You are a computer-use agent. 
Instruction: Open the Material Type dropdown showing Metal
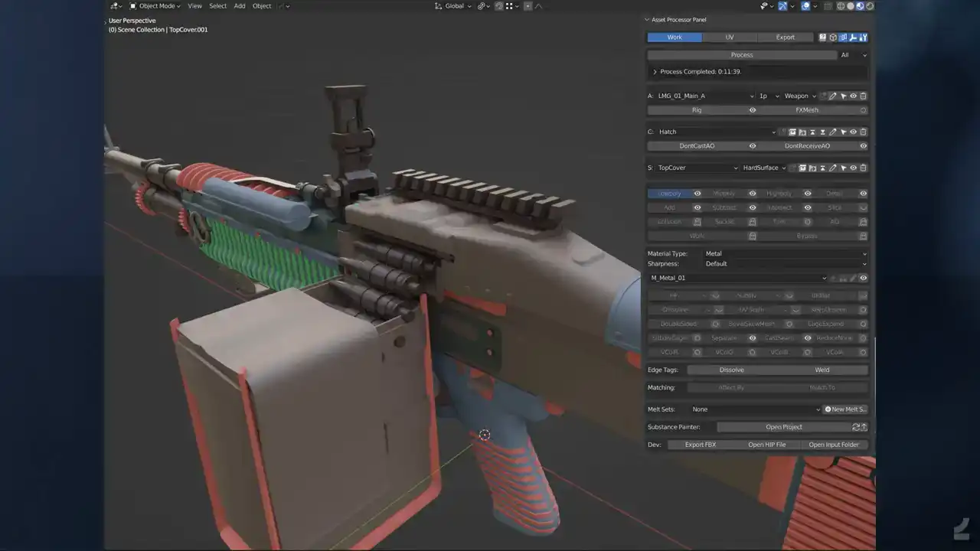click(785, 253)
